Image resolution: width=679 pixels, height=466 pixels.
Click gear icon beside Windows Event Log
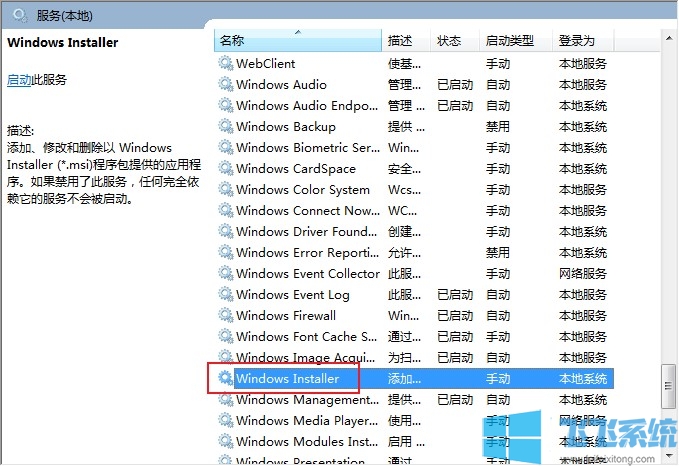[226, 294]
